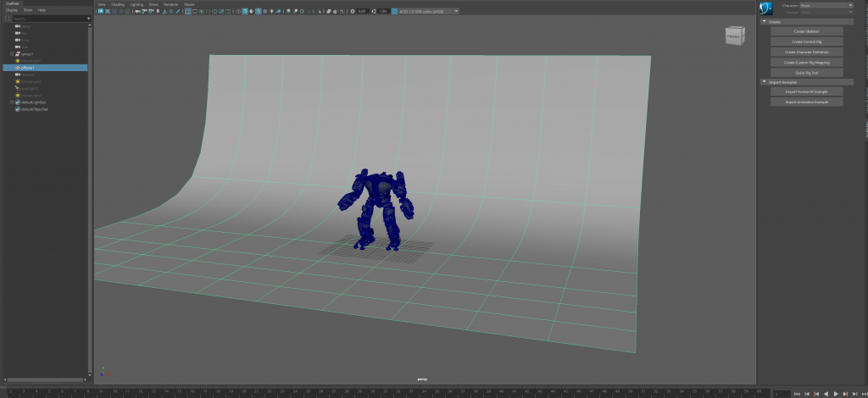This screenshot has width=868, height=398.
Task: Open Outliner Display menu
Action: click(12, 10)
